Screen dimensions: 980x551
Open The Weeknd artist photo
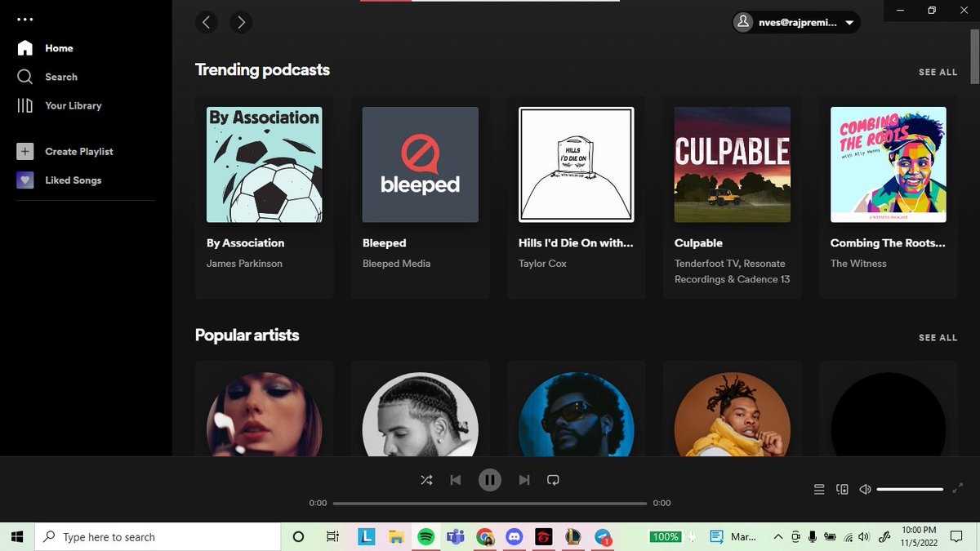576,415
